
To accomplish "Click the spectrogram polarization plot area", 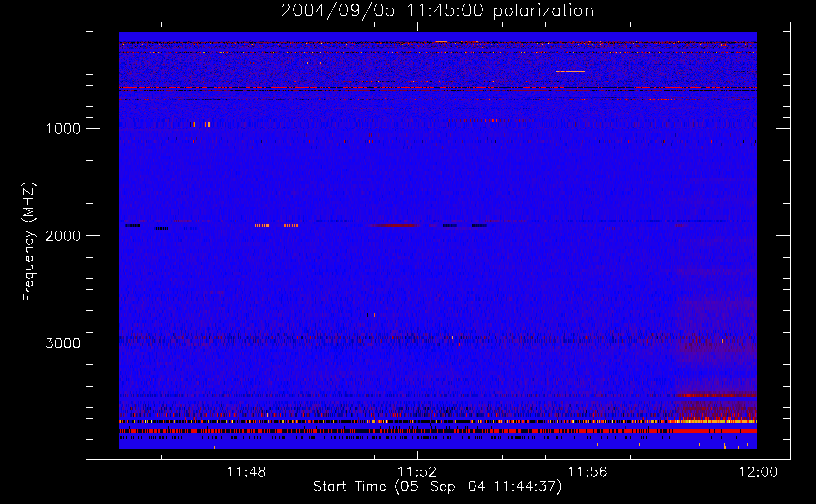I will (x=438, y=240).
